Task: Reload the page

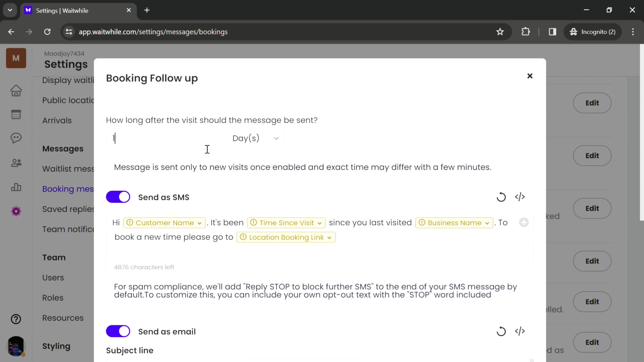Action: pos(47,32)
